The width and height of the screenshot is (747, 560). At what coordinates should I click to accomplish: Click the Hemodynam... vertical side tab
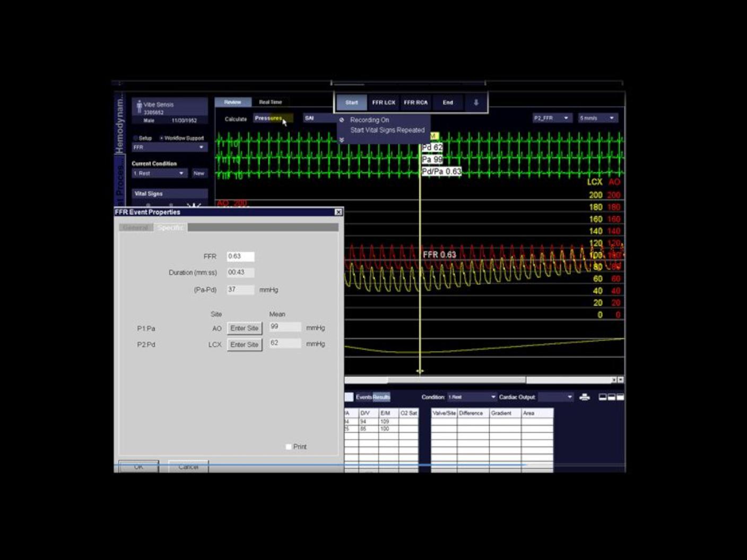[x=119, y=123]
